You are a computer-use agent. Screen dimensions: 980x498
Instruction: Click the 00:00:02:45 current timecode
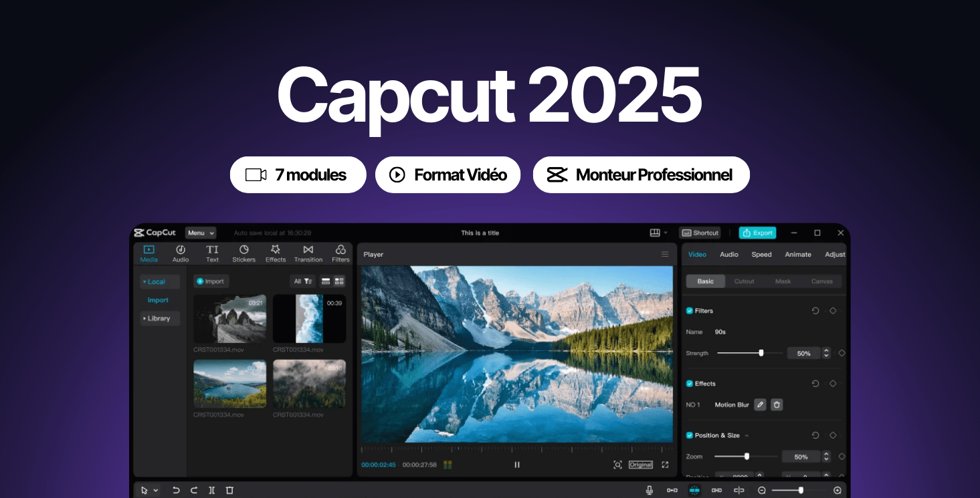click(x=379, y=465)
